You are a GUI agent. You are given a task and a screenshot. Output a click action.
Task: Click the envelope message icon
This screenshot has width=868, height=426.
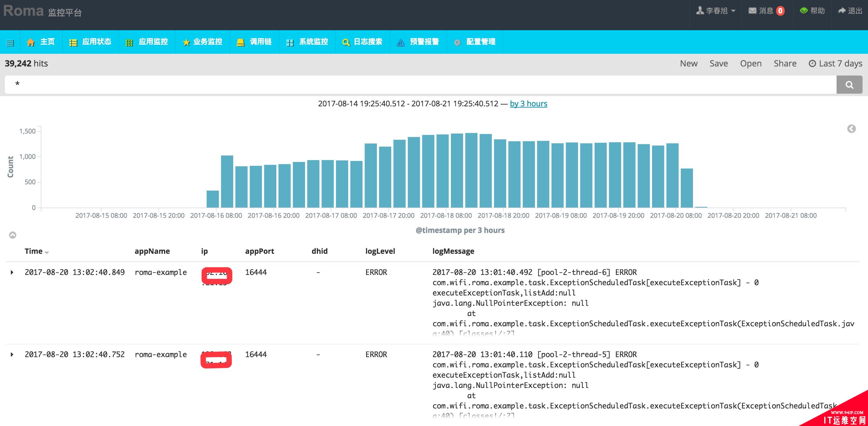pyautogui.click(x=752, y=11)
